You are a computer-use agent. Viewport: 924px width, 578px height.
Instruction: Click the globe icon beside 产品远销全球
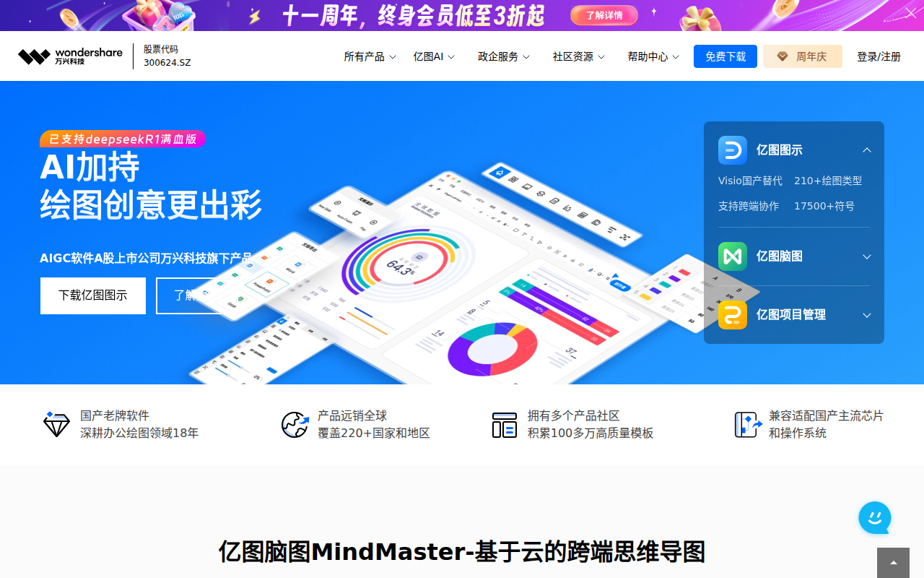tap(295, 424)
